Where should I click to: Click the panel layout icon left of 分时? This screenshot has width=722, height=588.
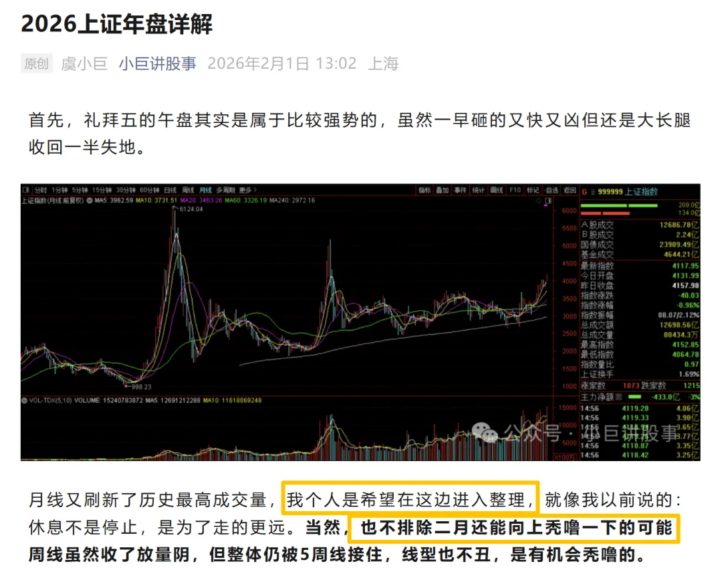pos(26,190)
